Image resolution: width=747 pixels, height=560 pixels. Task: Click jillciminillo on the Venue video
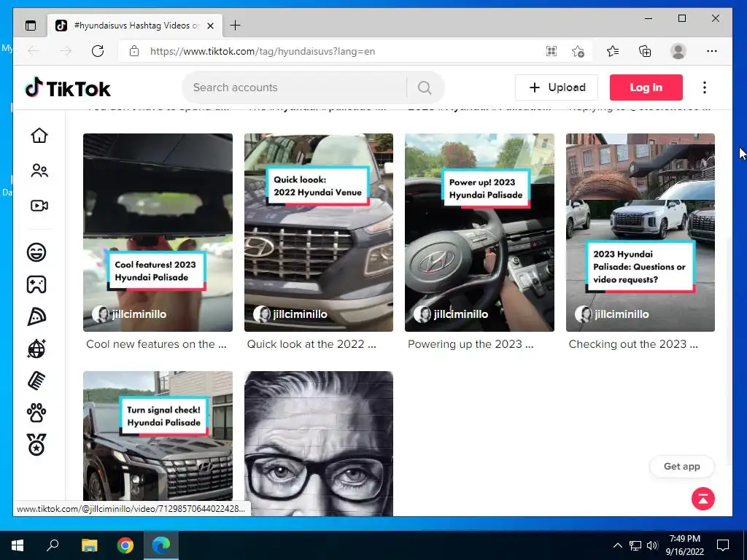click(x=300, y=314)
